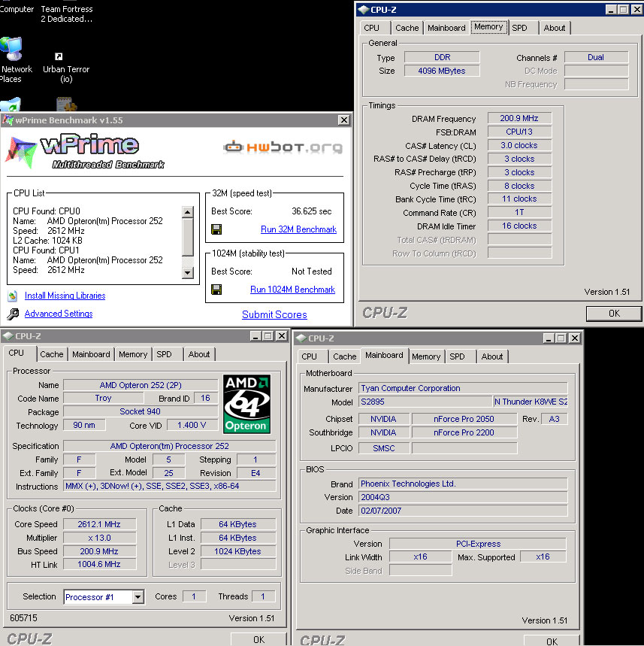Click the wPrime logo icon

click(20, 152)
